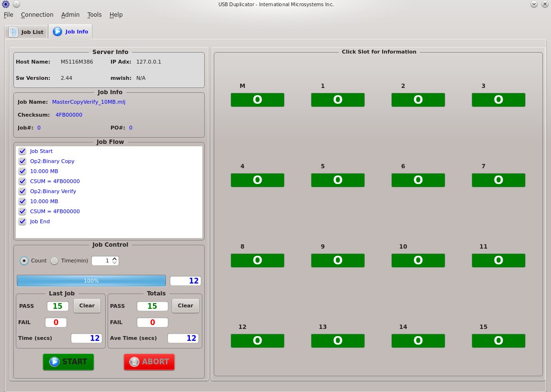Screen dimensions: 551x392
Task: View slot 7 status details
Action: pyautogui.click(x=498, y=180)
